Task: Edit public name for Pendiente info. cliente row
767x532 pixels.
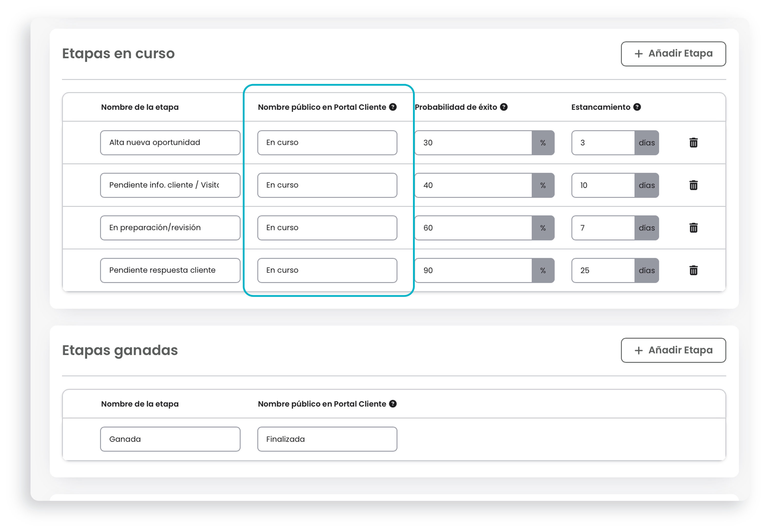Action: [327, 185]
